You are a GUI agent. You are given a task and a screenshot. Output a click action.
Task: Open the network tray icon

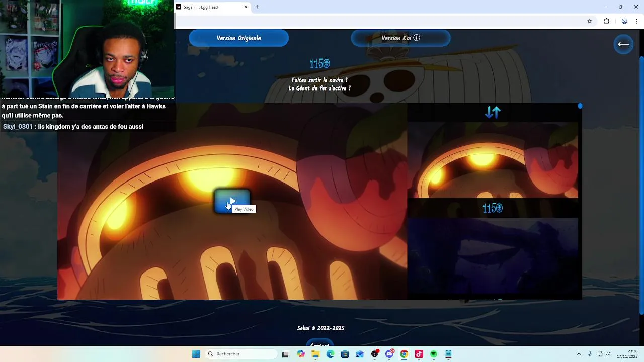click(x=601, y=354)
